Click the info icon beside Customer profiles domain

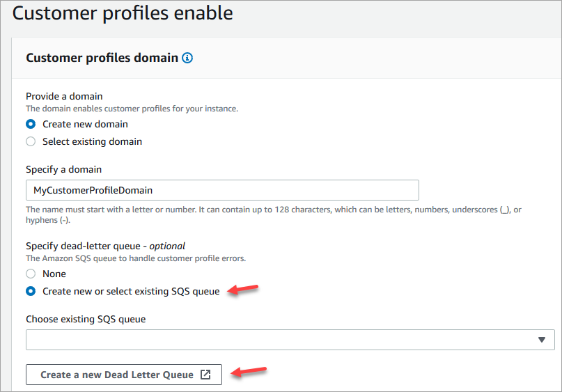(187, 58)
